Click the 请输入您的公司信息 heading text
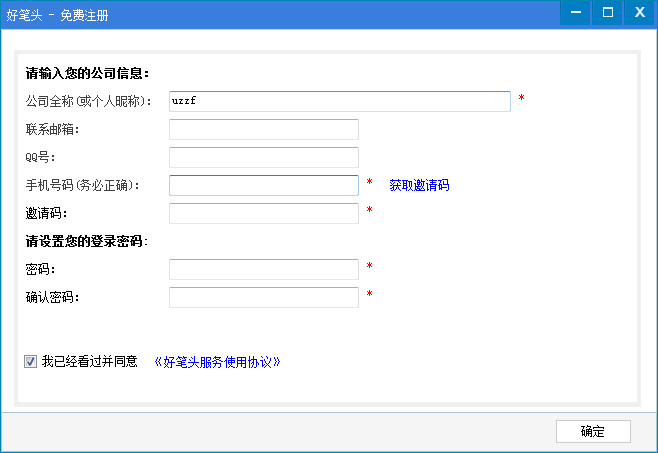 (87, 73)
